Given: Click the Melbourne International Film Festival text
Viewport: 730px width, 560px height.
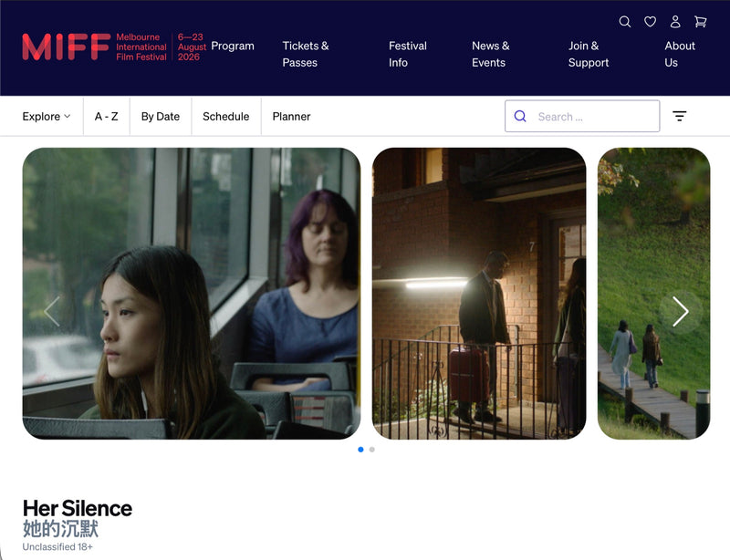Looking at the screenshot, I should pos(141,47).
